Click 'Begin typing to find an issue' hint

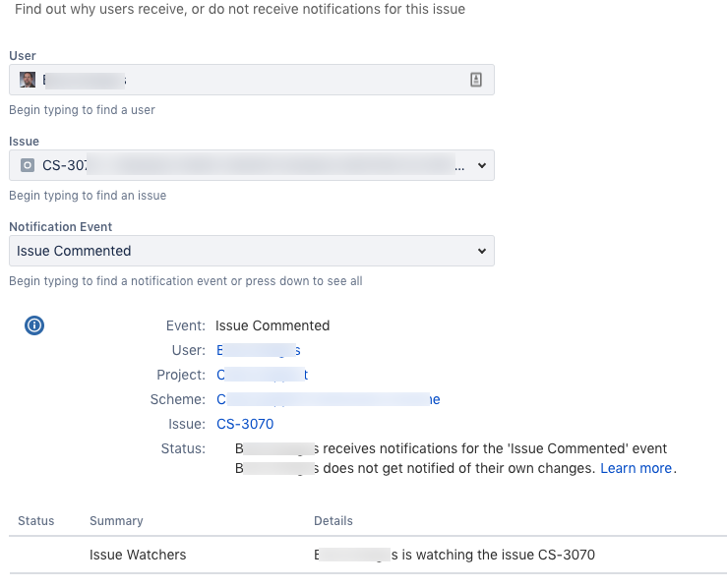(x=88, y=196)
